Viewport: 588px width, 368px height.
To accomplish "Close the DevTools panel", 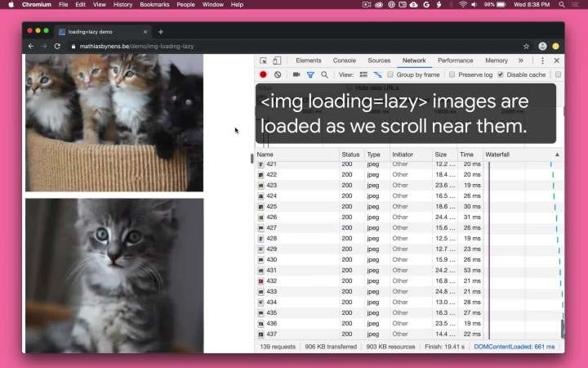I will pyautogui.click(x=556, y=61).
